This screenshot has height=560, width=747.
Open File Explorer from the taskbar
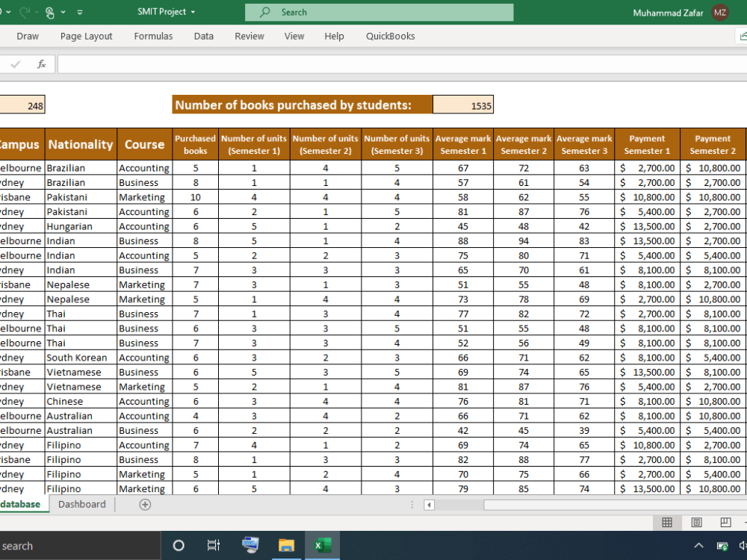286,545
